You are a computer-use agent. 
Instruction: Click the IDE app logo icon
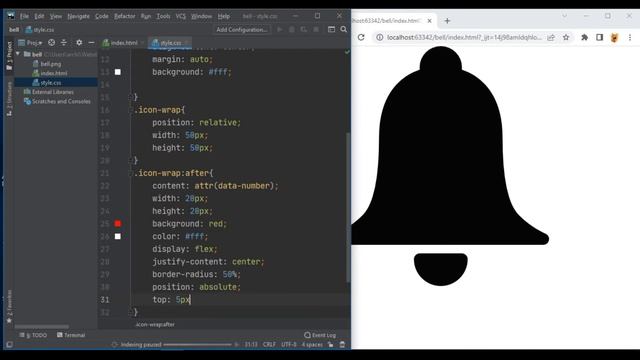[11, 16]
